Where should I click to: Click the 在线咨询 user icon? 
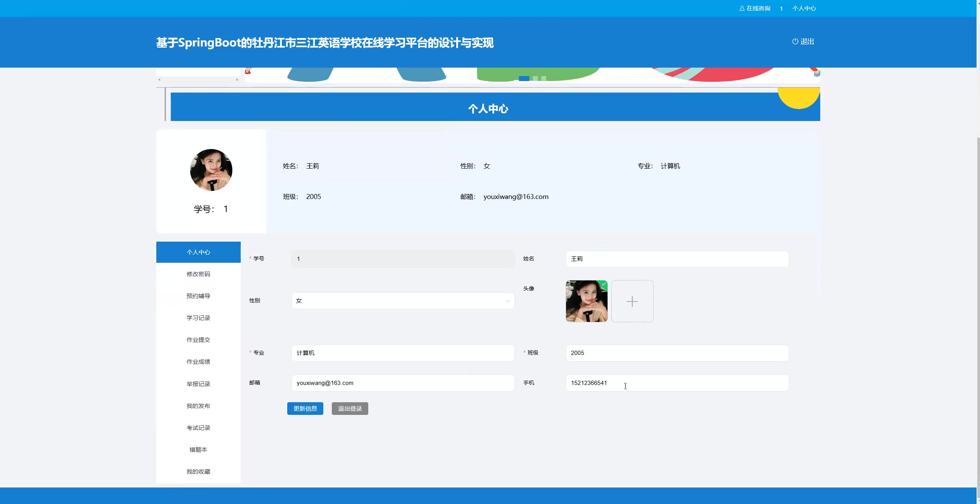coord(742,8)
